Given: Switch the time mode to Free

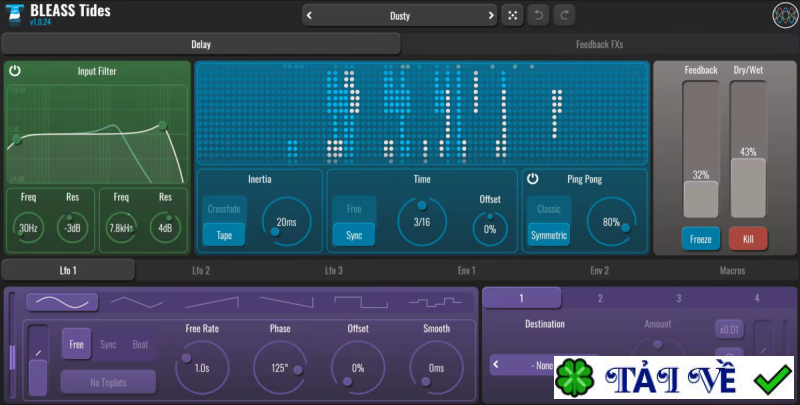Looking at the screenshot, I should click(x=353, y=209).
